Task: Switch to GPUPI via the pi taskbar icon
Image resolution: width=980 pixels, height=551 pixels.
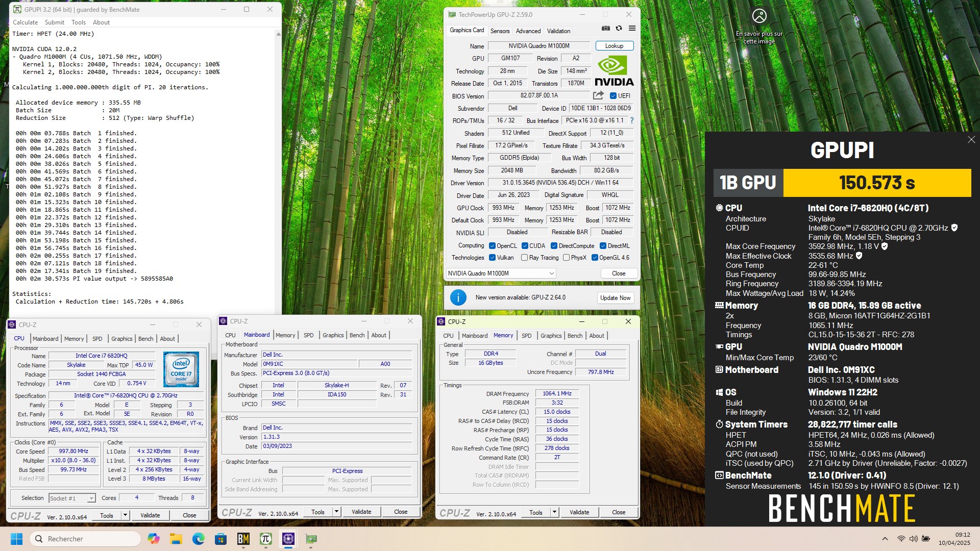Action: pos(266,539)
